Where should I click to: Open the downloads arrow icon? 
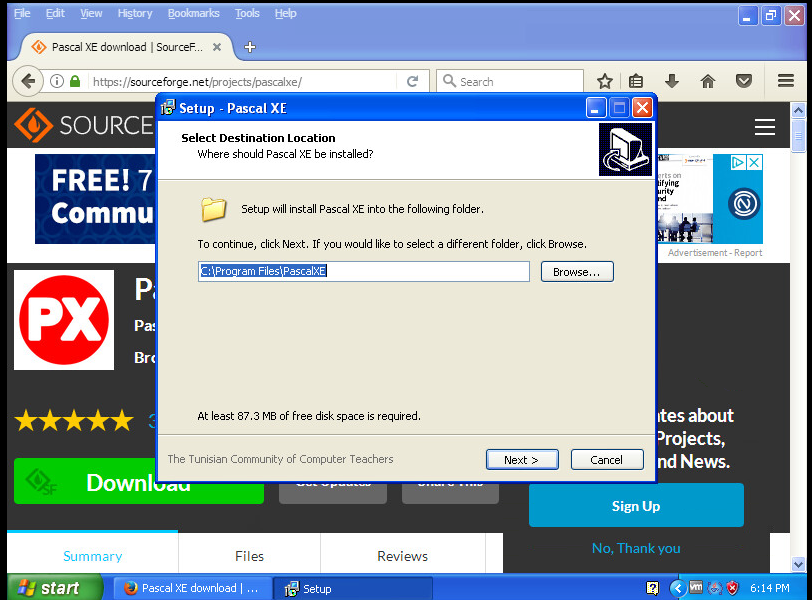tap(672, 81)
